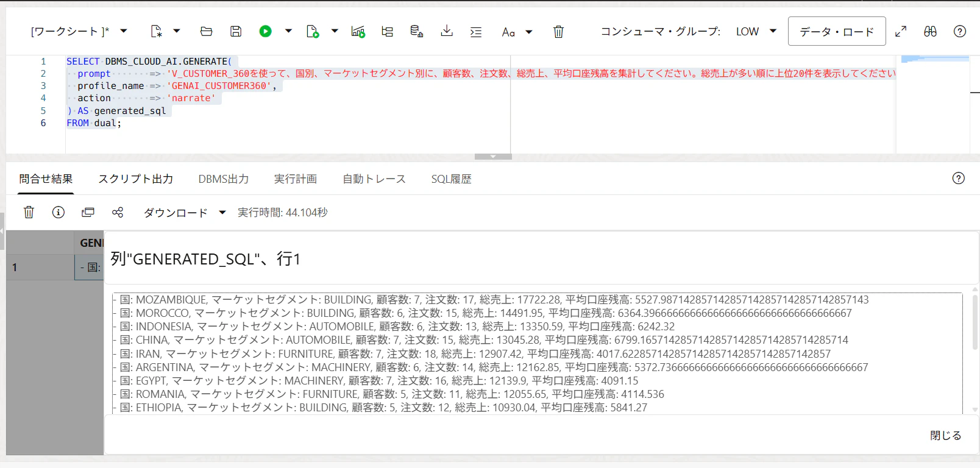Click the new worksheet file icon
The image size is (980, 468).
(157, 31)
